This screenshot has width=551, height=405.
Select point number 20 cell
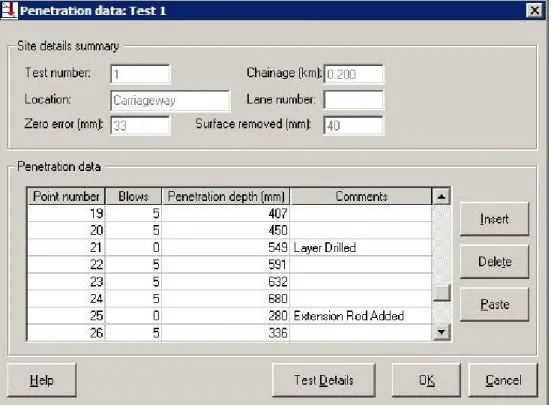pos(66,230)
